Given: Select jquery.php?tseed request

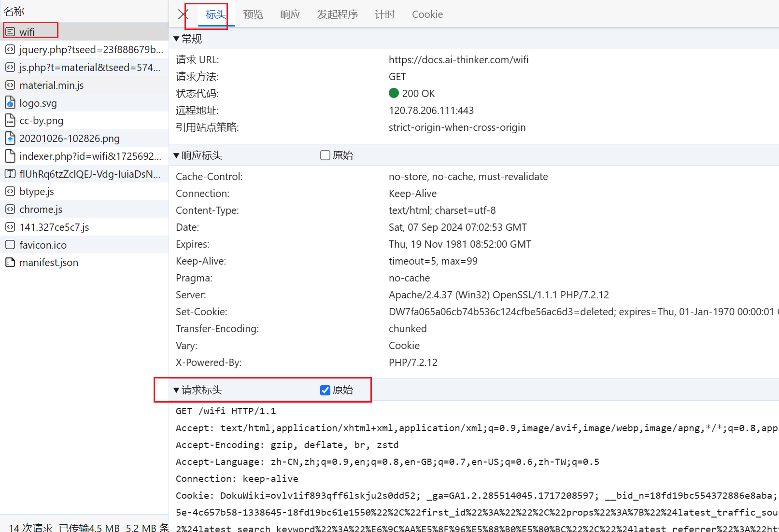Looking at the screenshot, I should point(85,49).
